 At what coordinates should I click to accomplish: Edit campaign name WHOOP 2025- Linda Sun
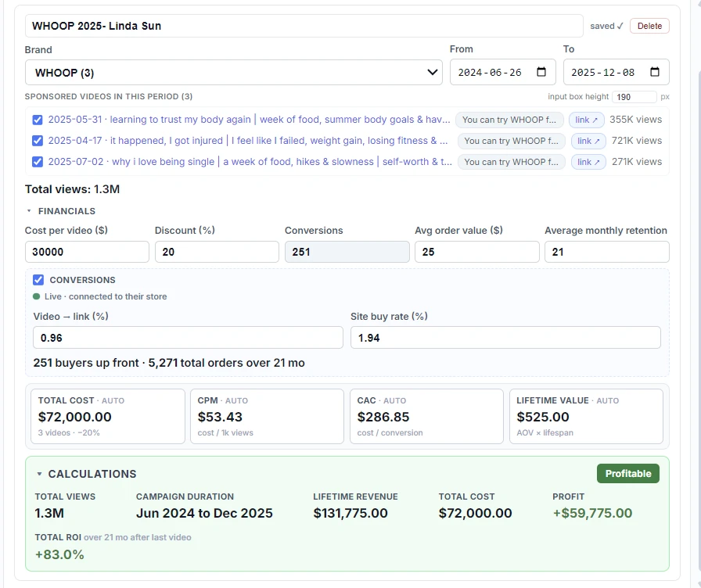pos(304,26)
